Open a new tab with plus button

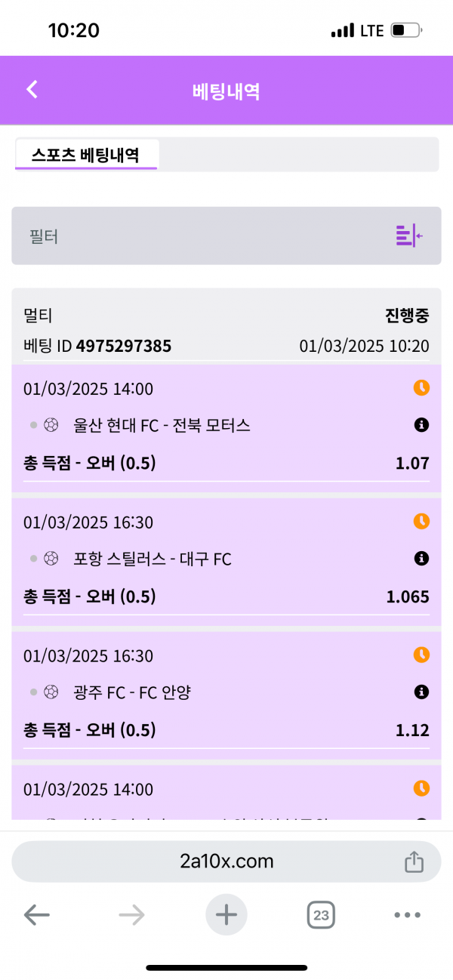226,916
